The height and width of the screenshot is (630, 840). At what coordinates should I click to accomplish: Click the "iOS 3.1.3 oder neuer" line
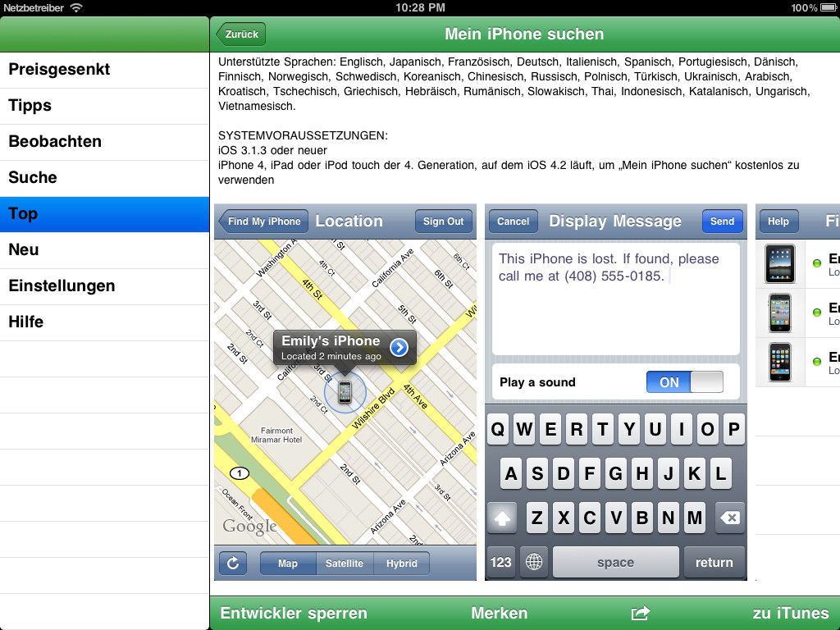[x=272, y=151]
